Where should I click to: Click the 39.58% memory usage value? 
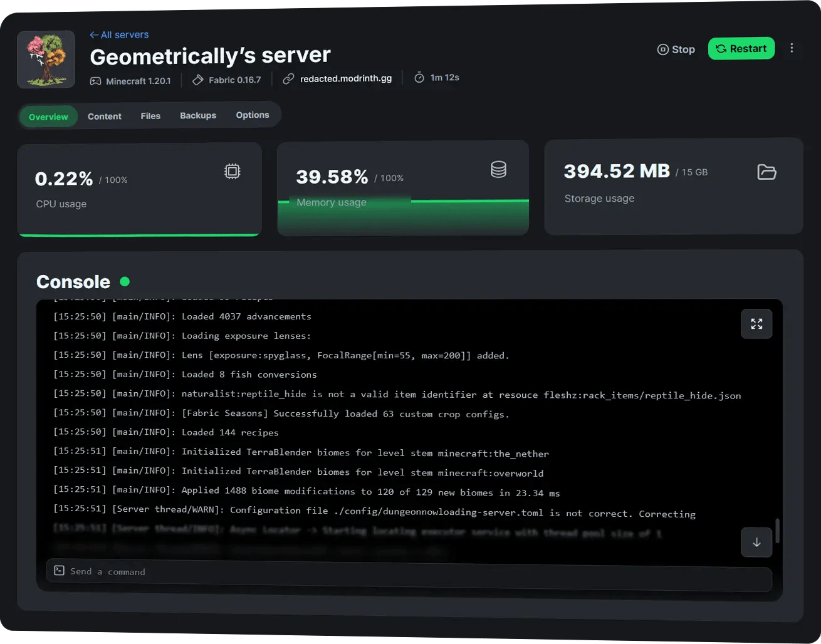[x=332, y=177]
